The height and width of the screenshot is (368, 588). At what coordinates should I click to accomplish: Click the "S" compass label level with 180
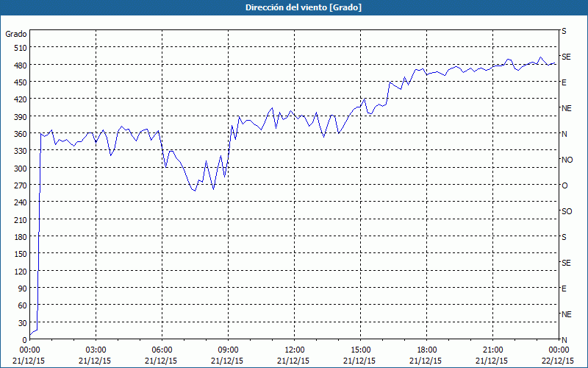pyautogui.click(x=564, y=237)
